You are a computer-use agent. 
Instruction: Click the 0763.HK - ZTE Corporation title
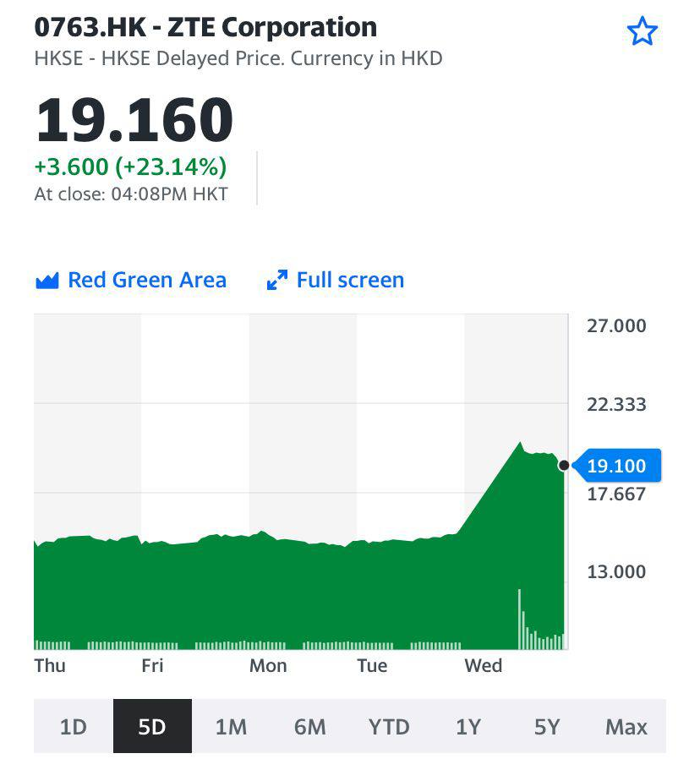pyautogui.click(x=205, y=27)
